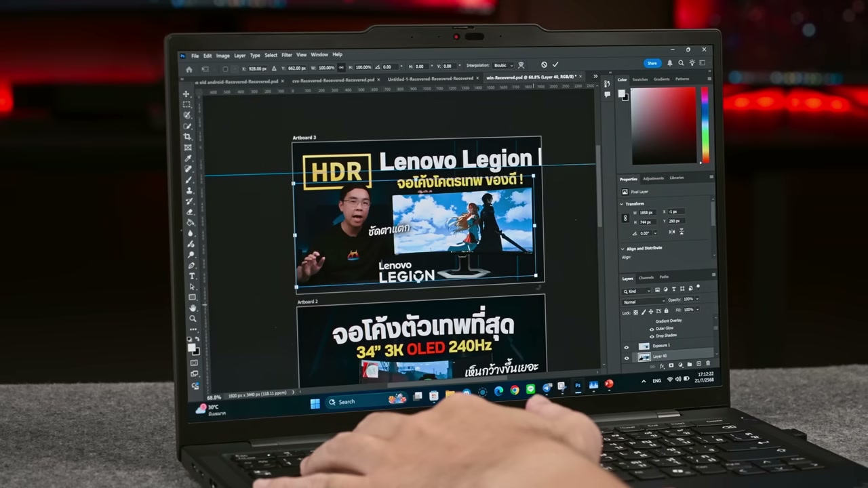
Task: Collapse the Transform section in Properties
Action: (x=622, y=203)
